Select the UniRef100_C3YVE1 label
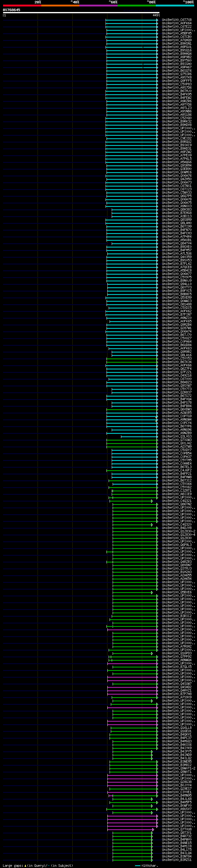This screenshot has width=197, height=868. [177, 792]
